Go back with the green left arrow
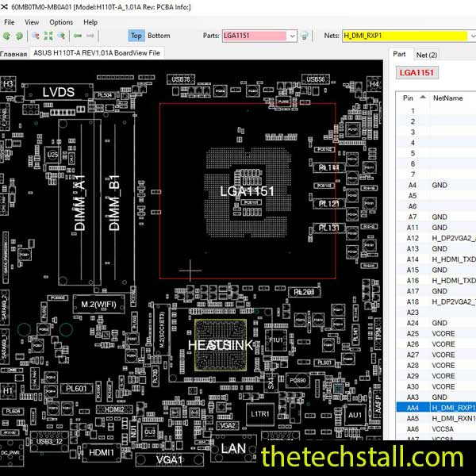476x476 pixels. point(78,36)
